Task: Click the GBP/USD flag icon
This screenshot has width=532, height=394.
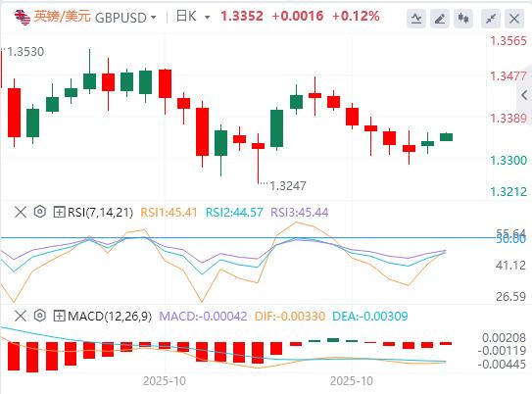Action: [23, 17]
